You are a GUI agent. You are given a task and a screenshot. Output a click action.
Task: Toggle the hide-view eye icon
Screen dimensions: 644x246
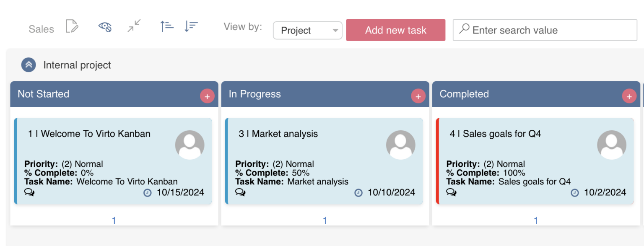(x=104, y=26)
